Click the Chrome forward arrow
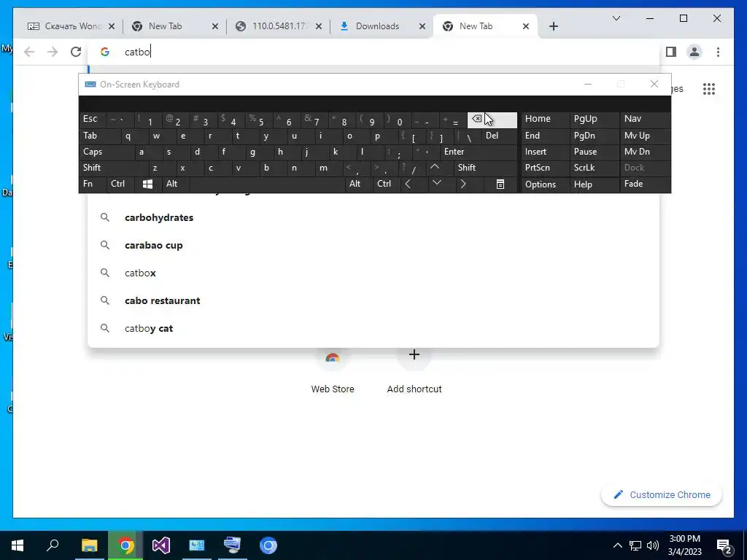 pyautogui.click(x=53, y=52)
